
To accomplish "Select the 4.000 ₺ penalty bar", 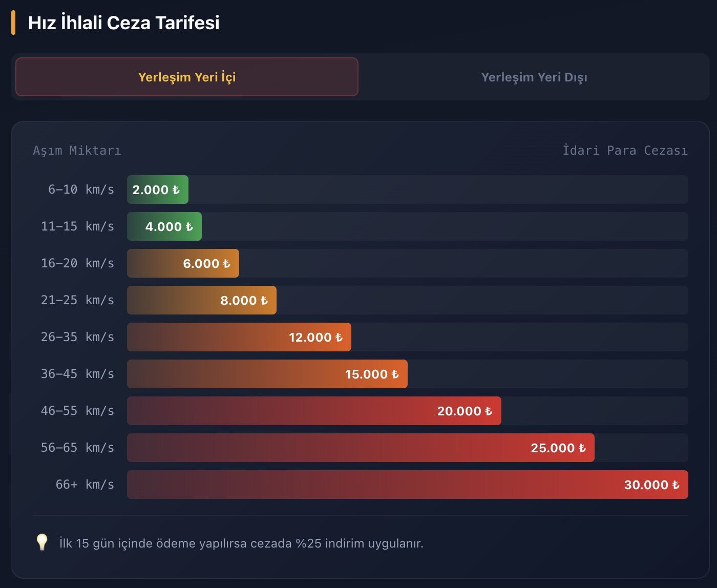I will [x=164, y=226].
